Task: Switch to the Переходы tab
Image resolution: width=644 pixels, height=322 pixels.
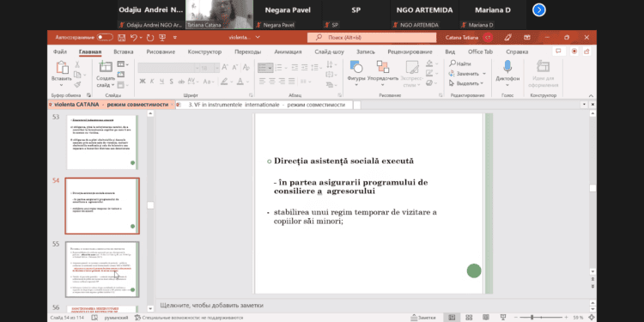Action: [247, 52]
